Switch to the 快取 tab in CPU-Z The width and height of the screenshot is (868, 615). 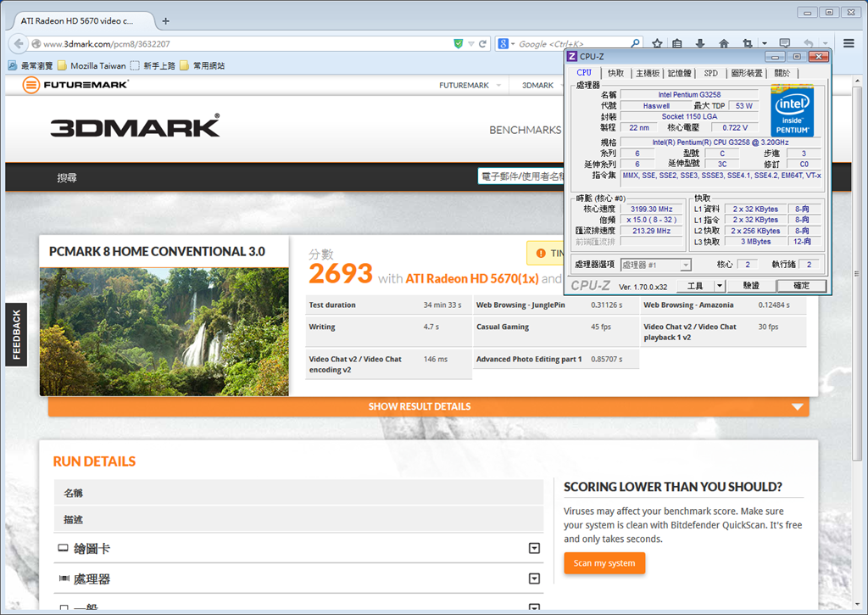pyautogui.click(x=615, y=73)
